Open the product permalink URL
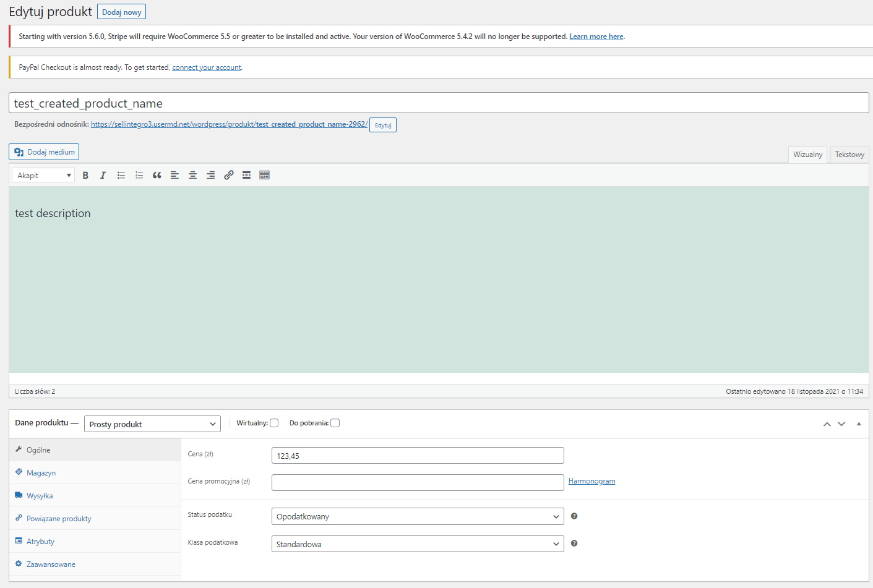The width and height of the screenshot is (873, 588). click(x=229, y=124)
